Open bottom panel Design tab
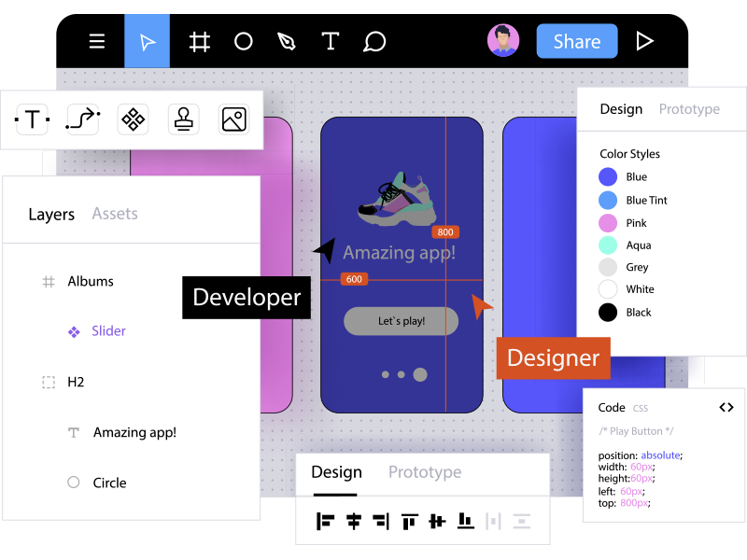747x560 pixels. tap(336, 472)
